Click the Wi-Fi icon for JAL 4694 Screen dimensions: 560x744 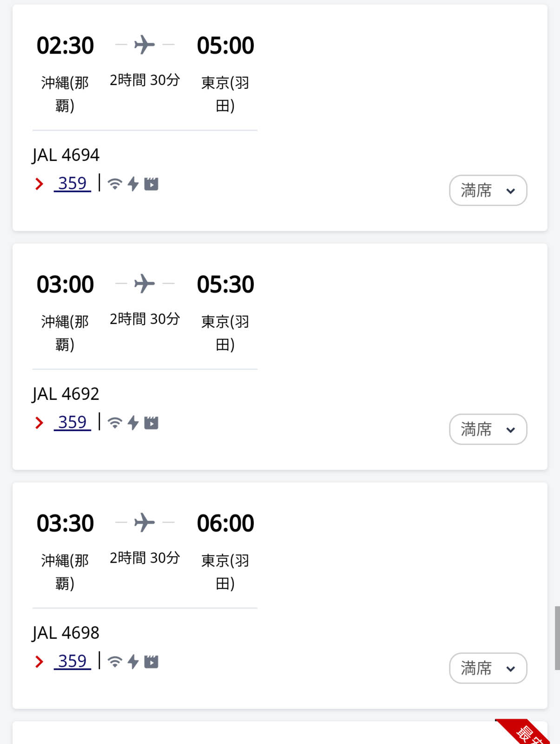115,184
